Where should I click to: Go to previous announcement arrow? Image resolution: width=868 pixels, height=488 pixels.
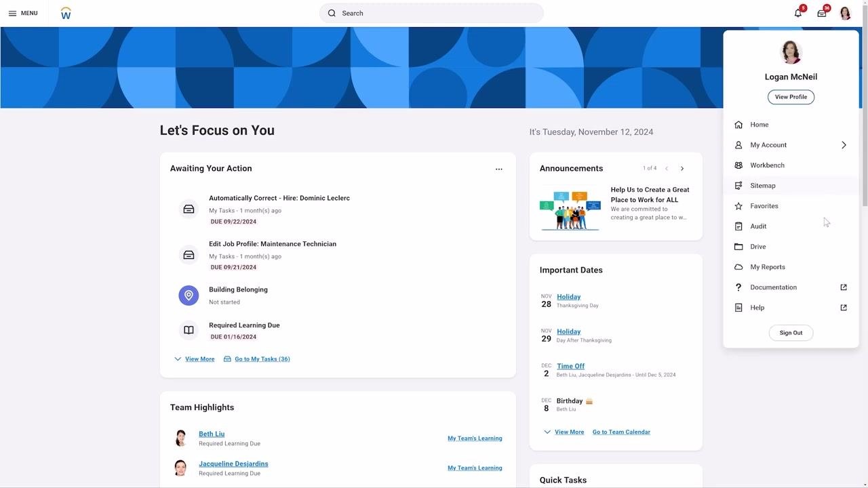(667, 169)
